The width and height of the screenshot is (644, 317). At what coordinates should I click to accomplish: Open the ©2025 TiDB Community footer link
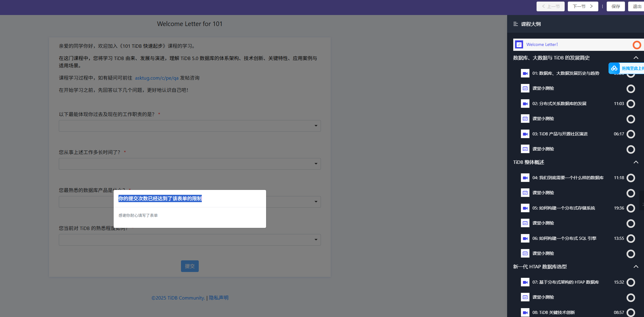click(x=178, y=298)
